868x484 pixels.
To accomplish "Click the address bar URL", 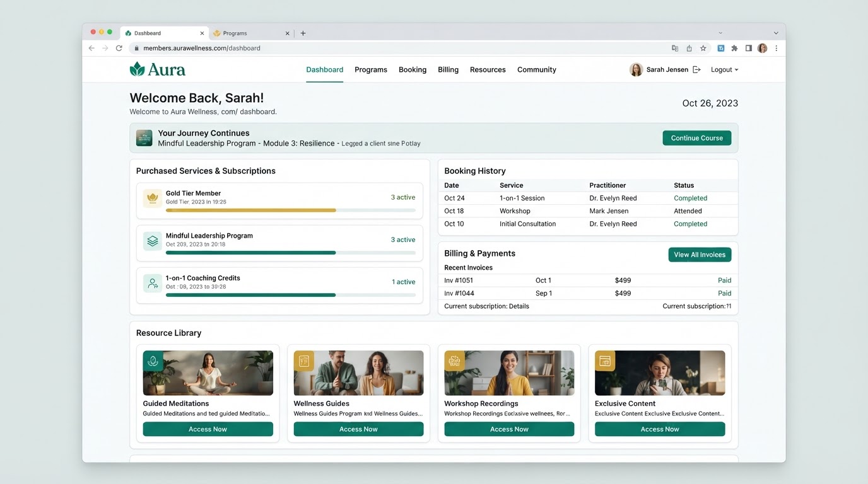I will pyautogui.click(x=202, y=48).
